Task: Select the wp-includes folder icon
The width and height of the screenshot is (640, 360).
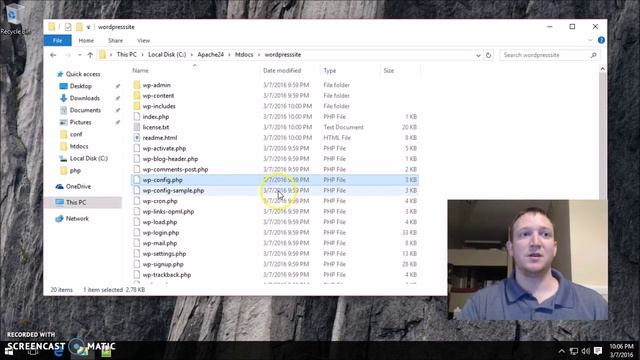Action: click(x=137, y=106)
